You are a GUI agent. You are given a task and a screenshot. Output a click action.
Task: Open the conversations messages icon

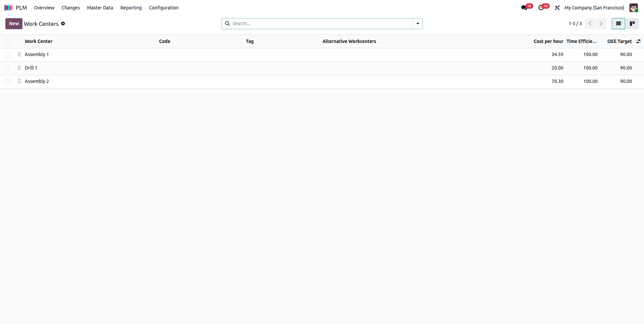click(x=524, y=8)
